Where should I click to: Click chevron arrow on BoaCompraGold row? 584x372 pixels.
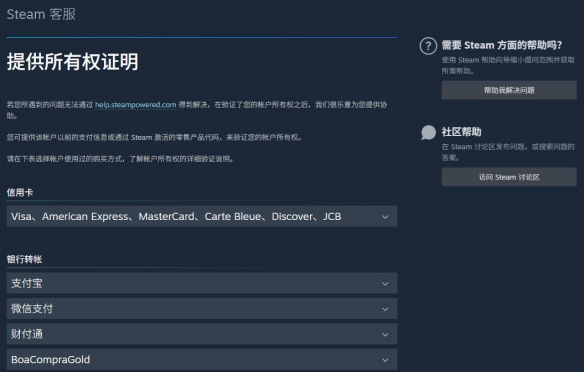pos(385,360)
